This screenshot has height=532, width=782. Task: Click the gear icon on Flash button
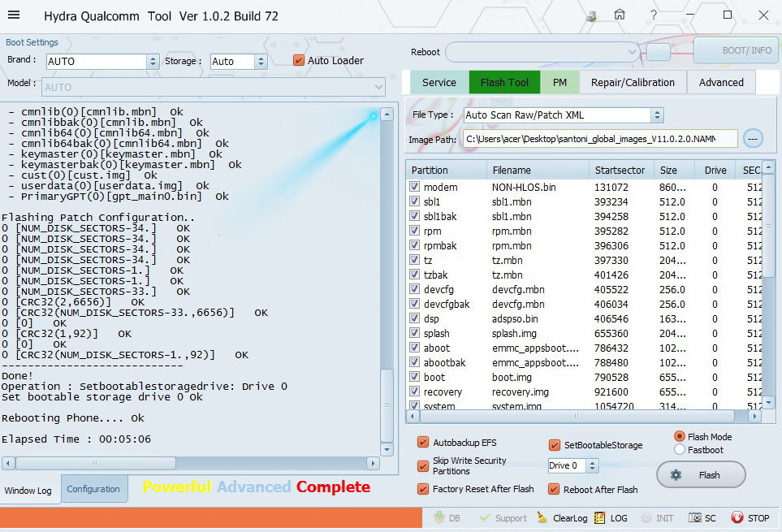point(676,474)
